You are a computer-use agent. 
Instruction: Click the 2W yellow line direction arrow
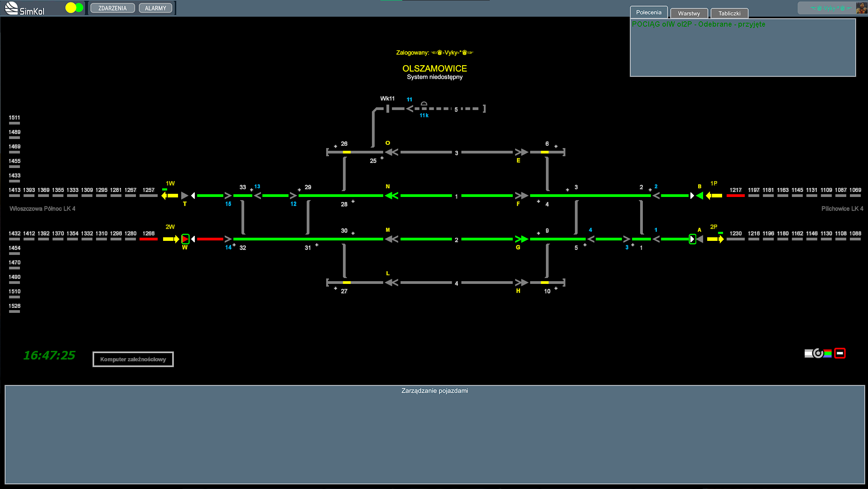(171, 239)
